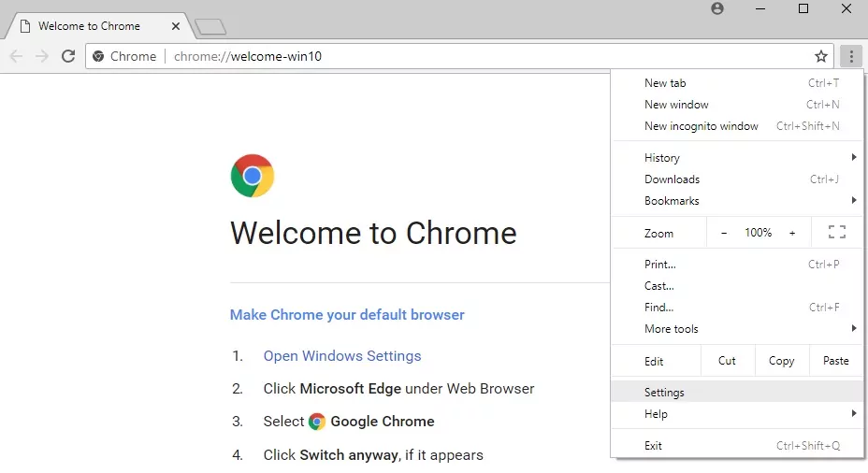
Task: Minimize the Chrome window
Action: tap(760, 8)
